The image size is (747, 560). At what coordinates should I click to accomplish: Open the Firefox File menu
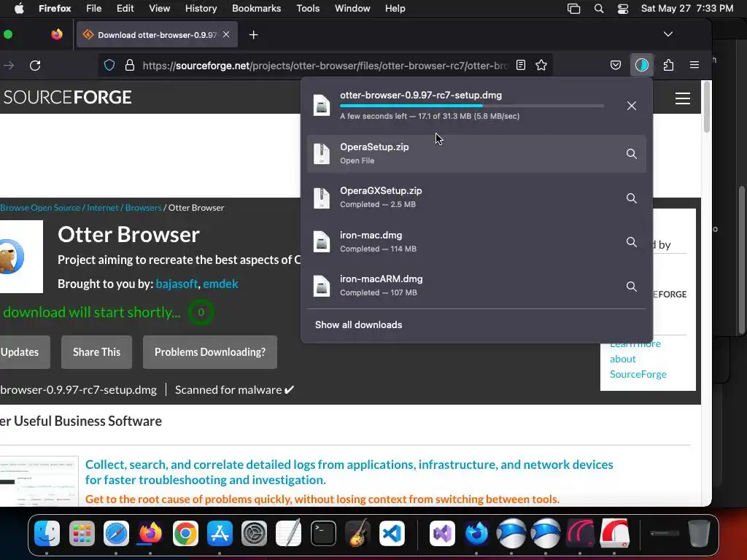tap(93, 9)
